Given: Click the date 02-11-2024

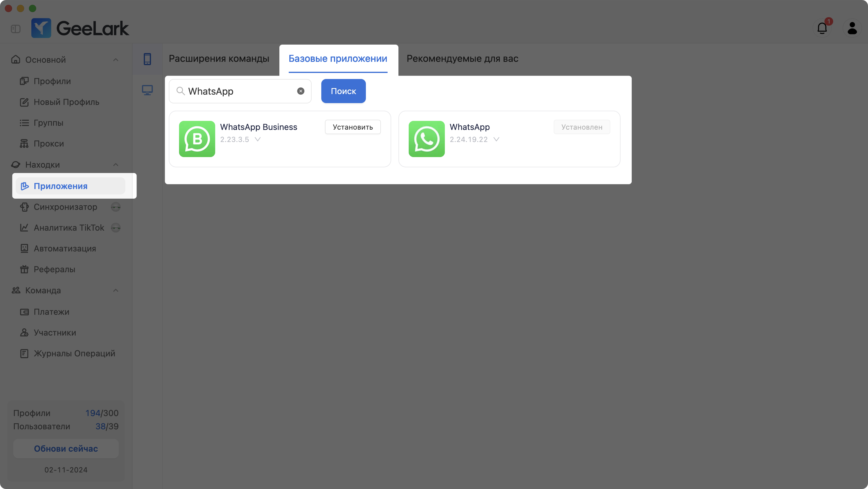Looking at the screenshot, I should point(66,470).
